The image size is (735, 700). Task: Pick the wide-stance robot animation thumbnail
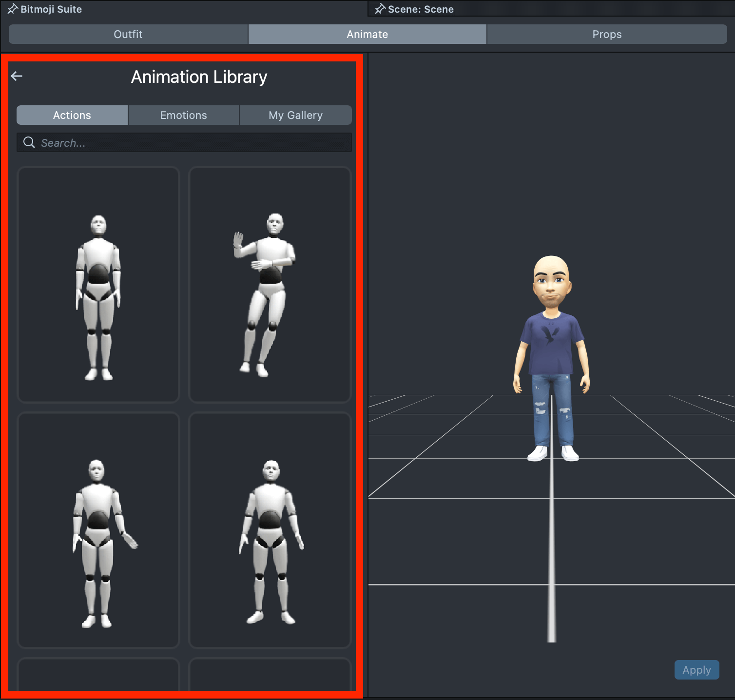click(x=270, y=530)
